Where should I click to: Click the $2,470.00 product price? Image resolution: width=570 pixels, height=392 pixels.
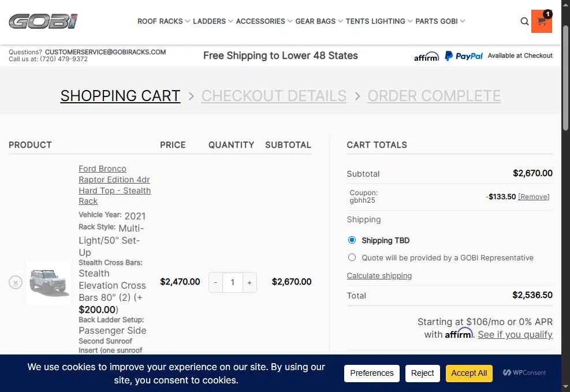pyautogui.click(x=180, y=282)
